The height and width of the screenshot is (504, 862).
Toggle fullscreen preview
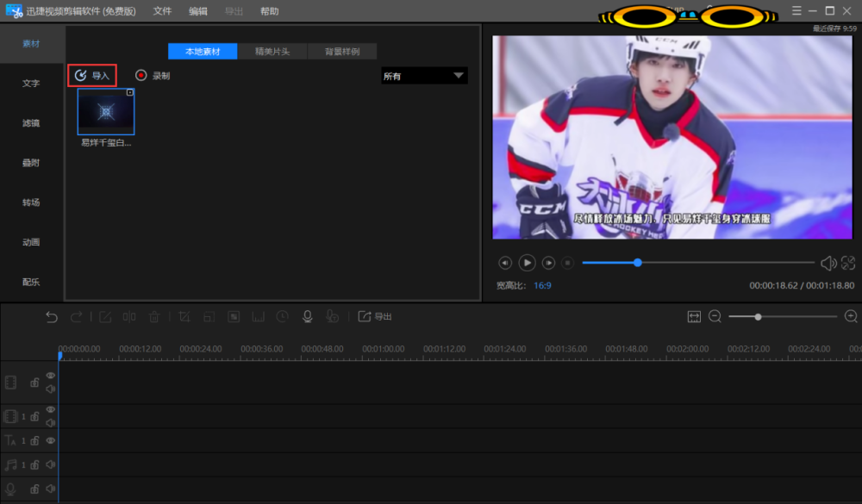pyautogui.click(x=848, y=263)
